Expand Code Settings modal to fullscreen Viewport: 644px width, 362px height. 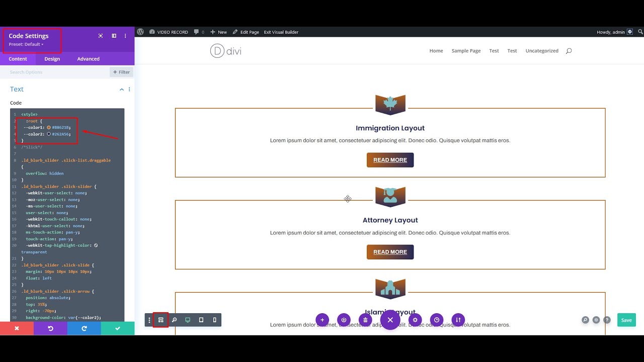click(101, 36)
